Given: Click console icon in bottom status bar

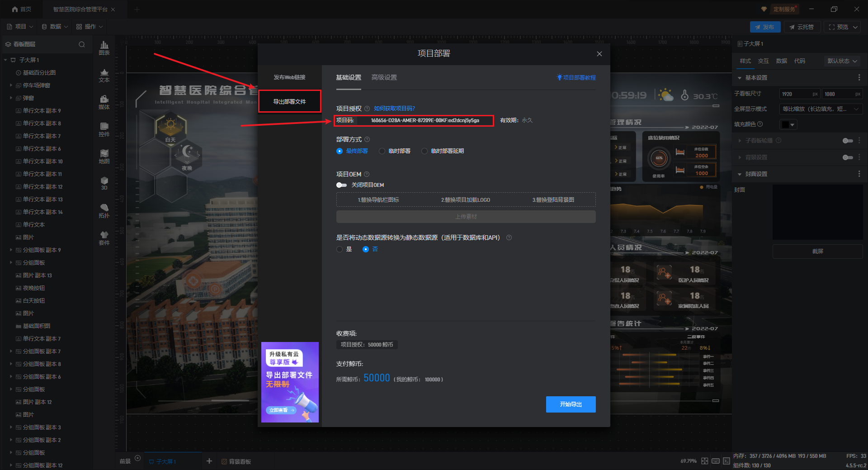Looking at the screenshot, I should click(x=726, y=461).
